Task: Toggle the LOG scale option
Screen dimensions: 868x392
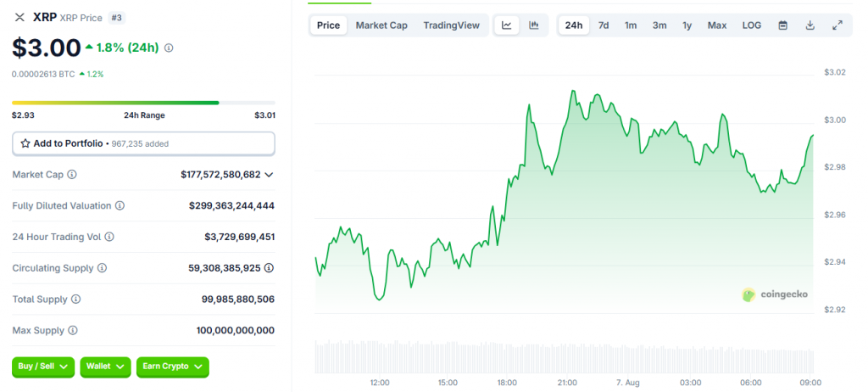Action: 751,25
